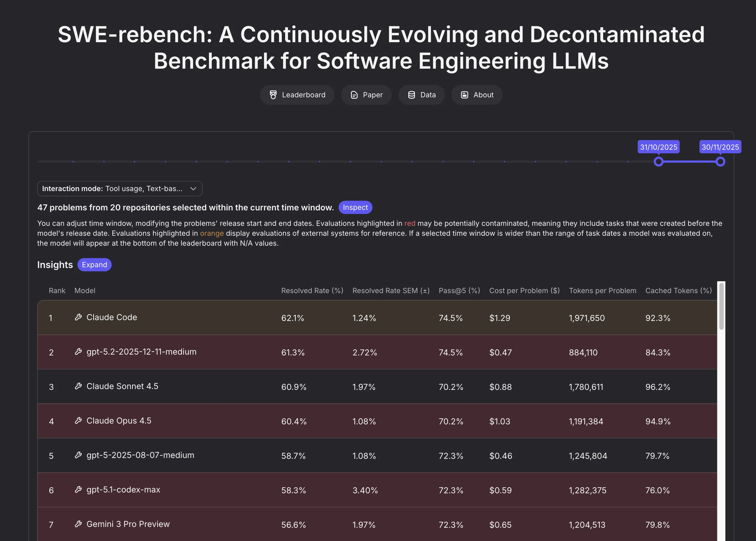Open the chevron on the Interaction mode selector
This screenshot has width=756, height=541.
click(x=193, y=189)
